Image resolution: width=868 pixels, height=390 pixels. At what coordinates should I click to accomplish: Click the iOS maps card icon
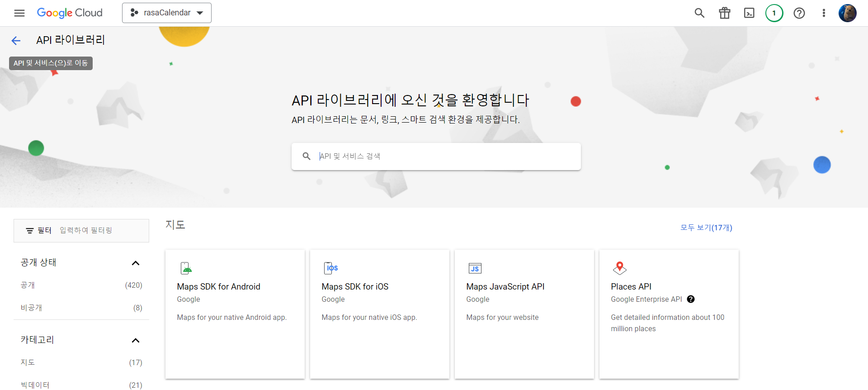331,268
